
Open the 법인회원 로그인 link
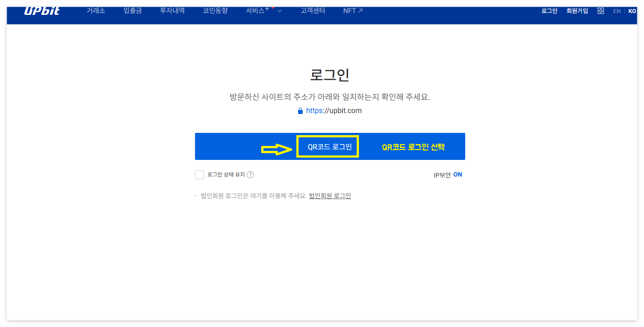click(330, 195)
